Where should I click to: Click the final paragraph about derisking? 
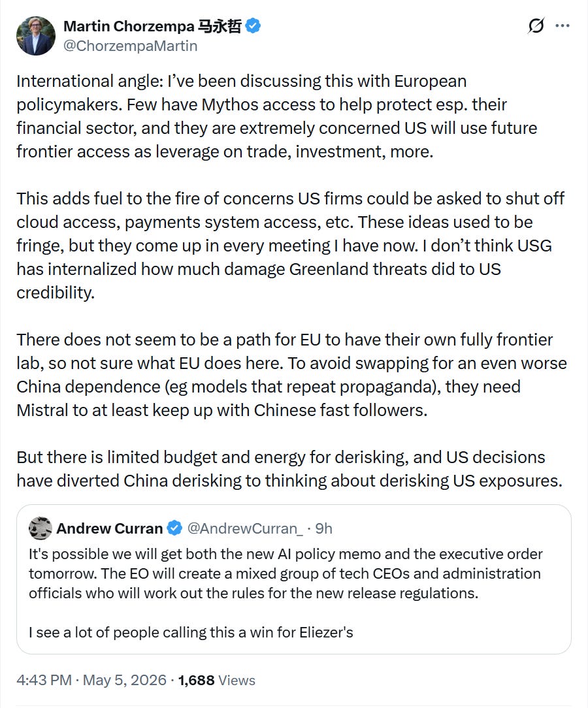289,469
